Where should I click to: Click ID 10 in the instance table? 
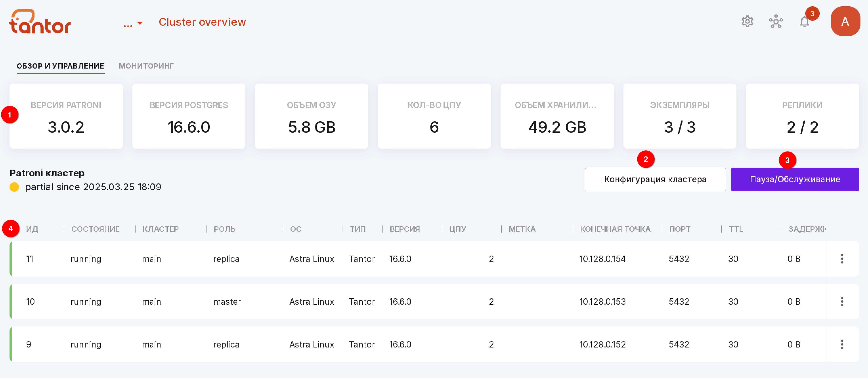click(30, 302)
